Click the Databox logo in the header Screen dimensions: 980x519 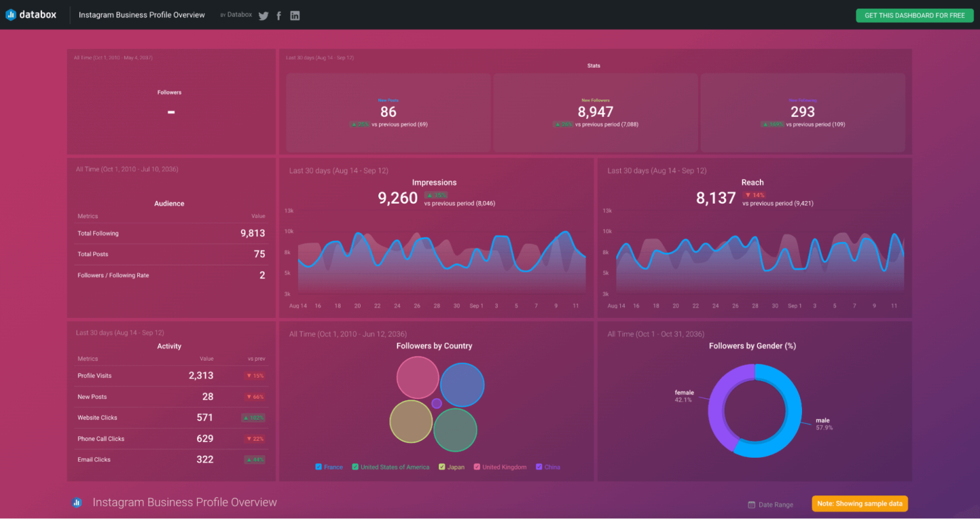[x=30, y=14]
